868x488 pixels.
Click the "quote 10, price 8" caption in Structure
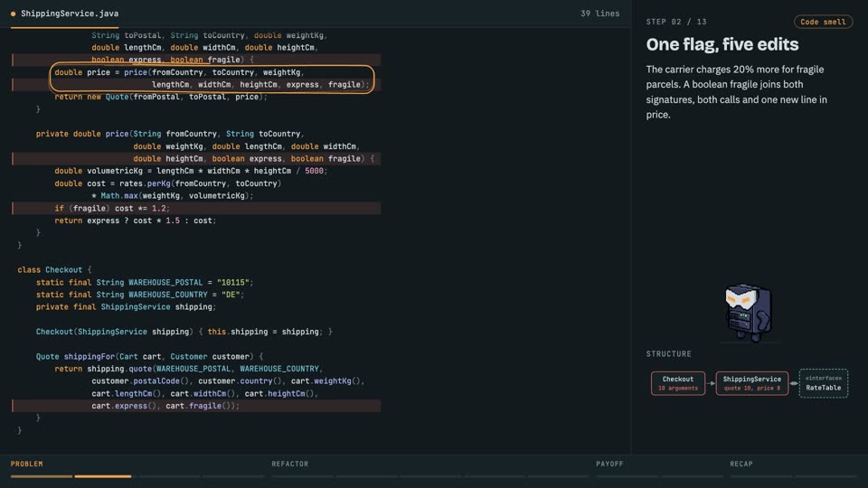(x=751, y=389)
